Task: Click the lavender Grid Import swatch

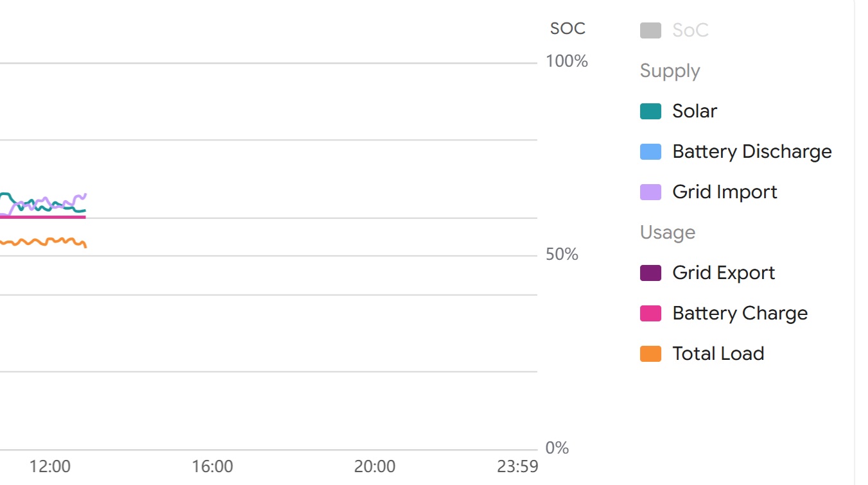Action: click(650, 192)
